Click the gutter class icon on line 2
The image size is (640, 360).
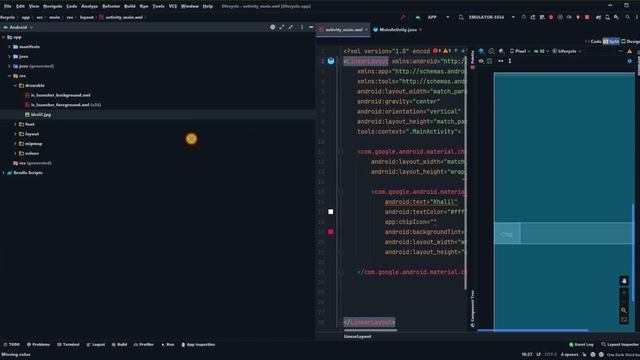click(331, 61)
